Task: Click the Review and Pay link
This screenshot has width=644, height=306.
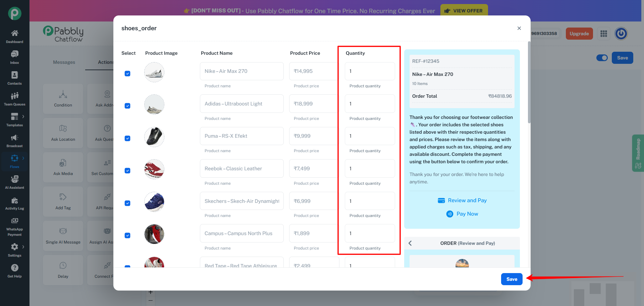Action: (467, 201)
